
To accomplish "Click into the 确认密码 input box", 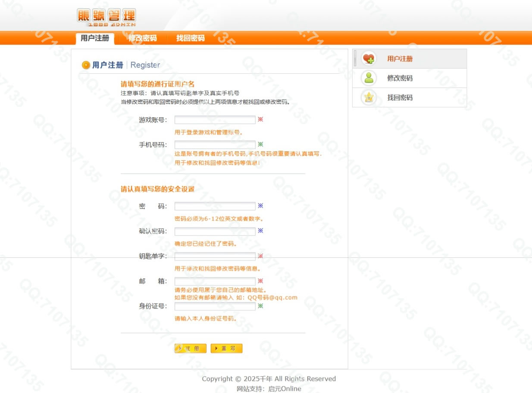I will 215,231.
